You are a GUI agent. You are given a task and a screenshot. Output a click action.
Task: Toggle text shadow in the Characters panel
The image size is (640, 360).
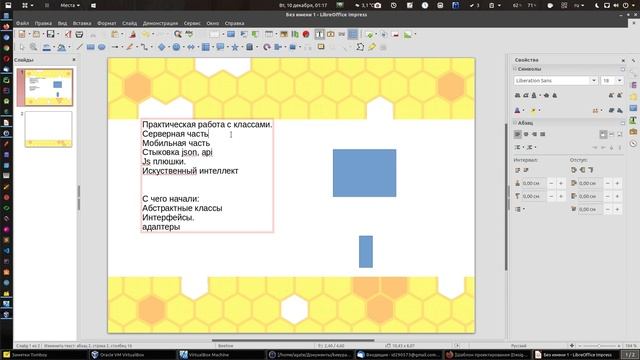point(555,95)
